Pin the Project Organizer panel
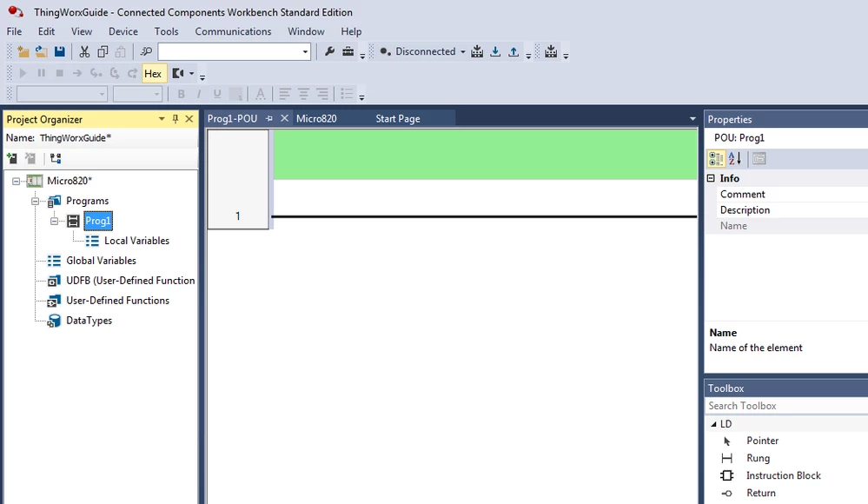The width and height of the screenshot is (868, 504). (174, 118)
